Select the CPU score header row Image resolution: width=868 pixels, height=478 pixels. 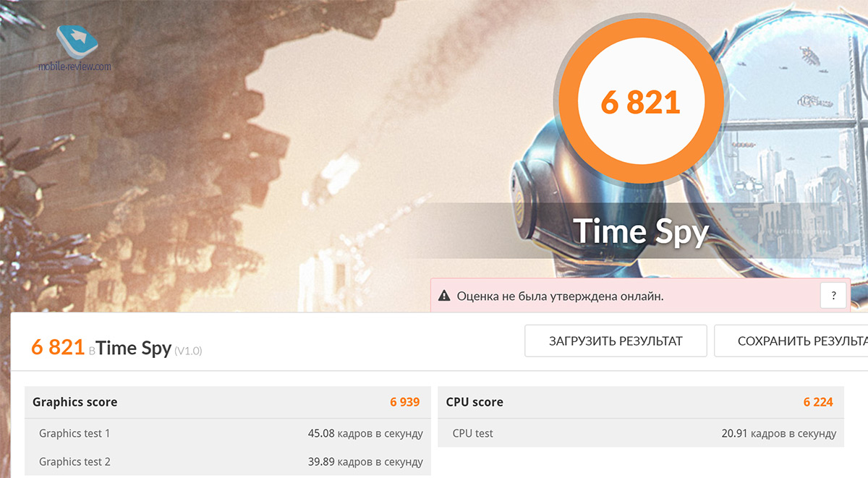click(640, 402)
